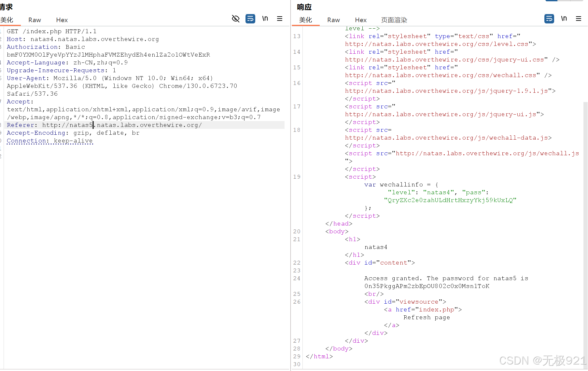Click the wechall-data.js script URL
The width and height of the screenshot is (588, 371).
446,138
